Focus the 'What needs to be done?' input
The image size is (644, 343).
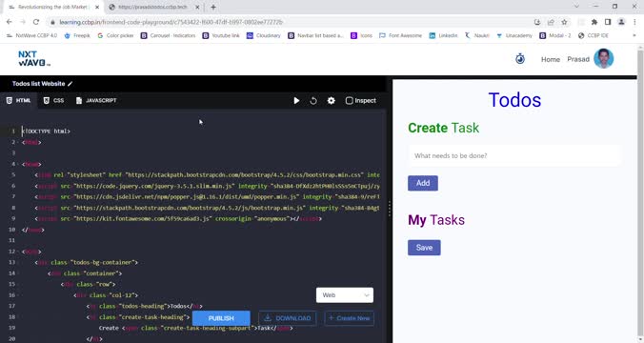point(514,155)
